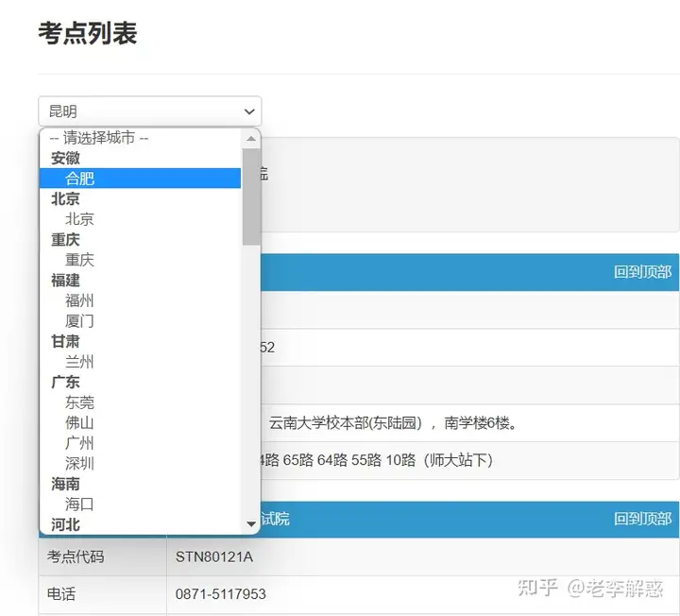Click 回到顶部 link in second blue header
Viewport: 680px width, 616px height.
pos(642,519)
